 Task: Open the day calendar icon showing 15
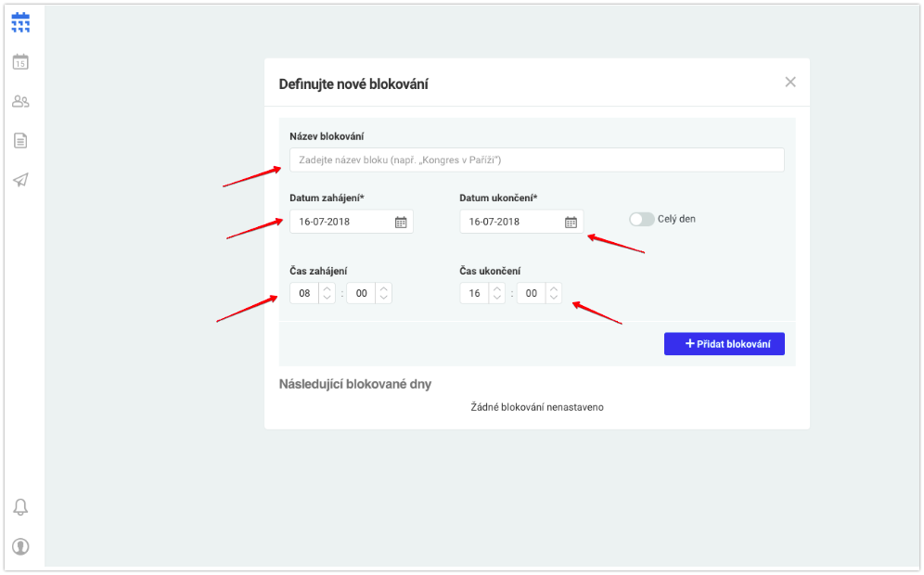coord(20,62)
